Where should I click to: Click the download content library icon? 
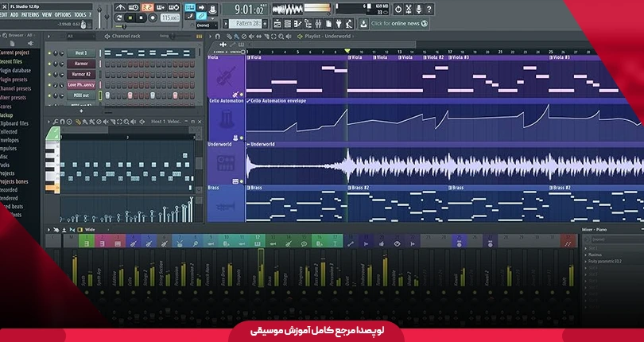(x=364, y=24)
